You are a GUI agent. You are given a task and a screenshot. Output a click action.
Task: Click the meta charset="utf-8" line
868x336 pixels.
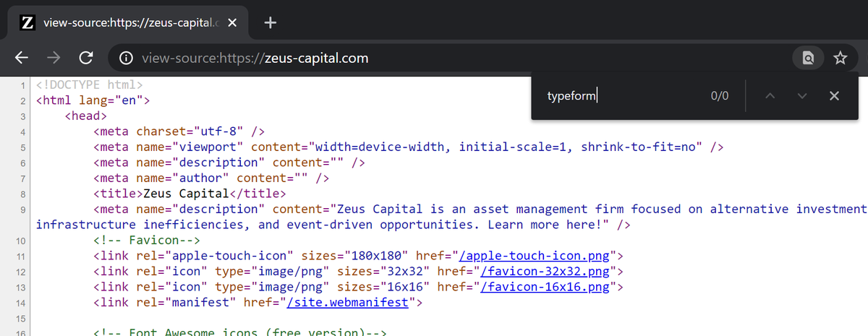pos(179,132)
